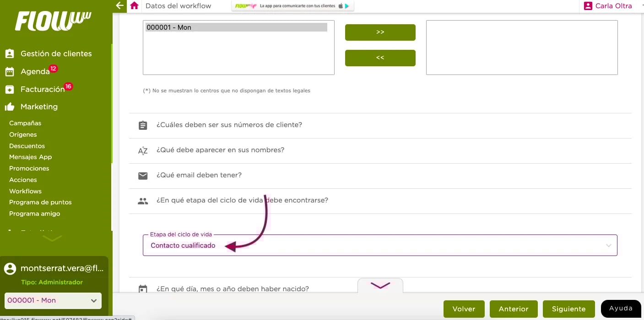This screenshot has height=320, width=644.
Task: Click the Gestión de clientes icon
Action: 10,53
